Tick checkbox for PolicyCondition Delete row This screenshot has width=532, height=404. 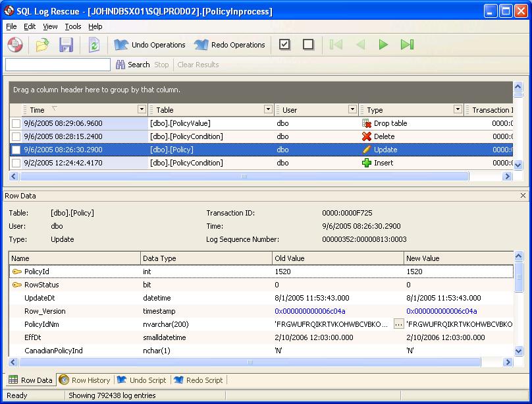(x=16, y=136)
